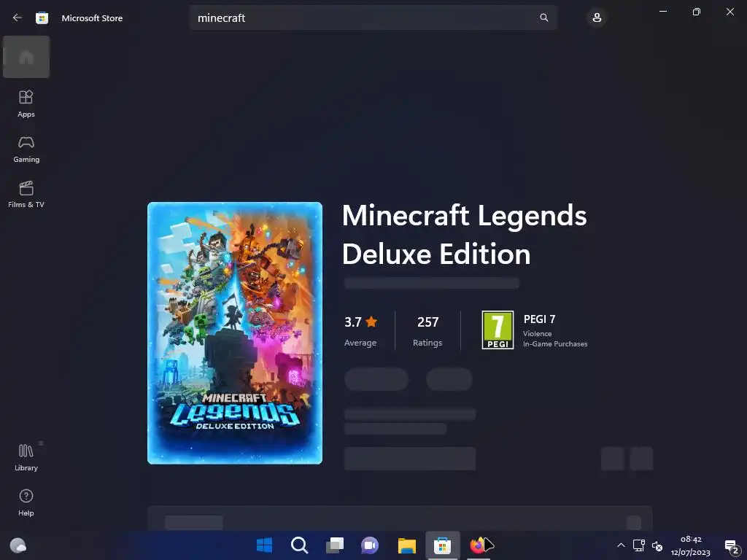Open the weather widget on taskbar
Screen dimensions: 747x560
coord(18,545)
